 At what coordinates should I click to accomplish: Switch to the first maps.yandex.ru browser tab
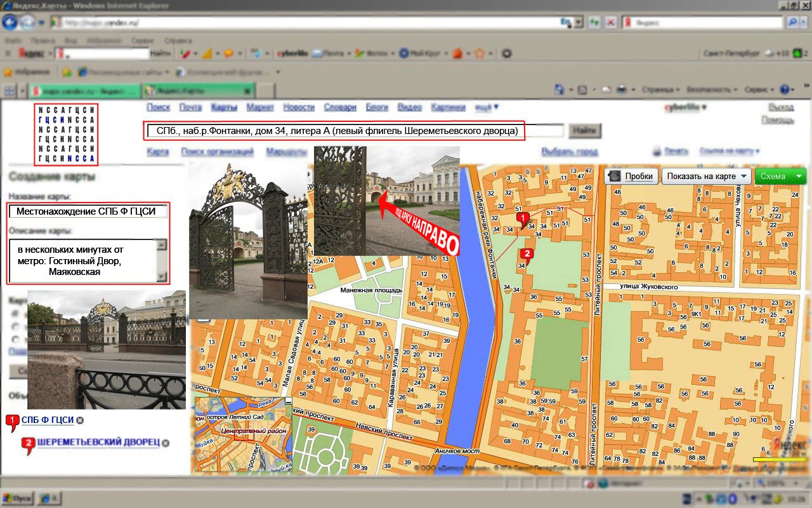click(x=86, y=90)
